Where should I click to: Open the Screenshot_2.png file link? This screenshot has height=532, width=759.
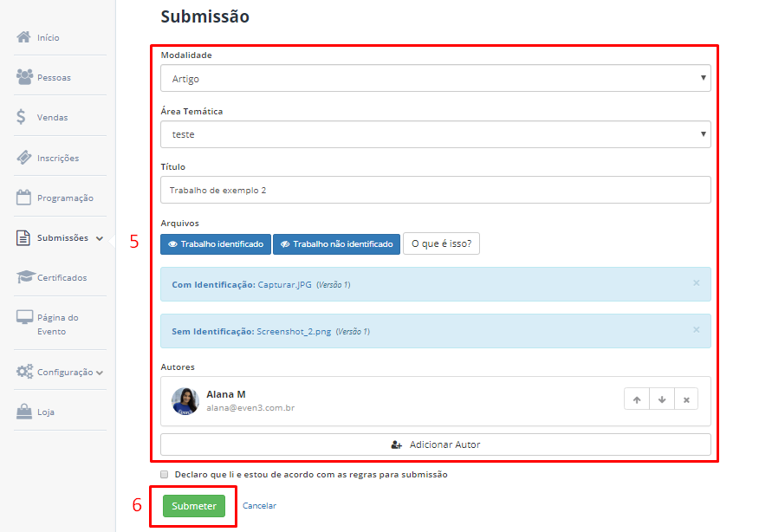click(294, 332)
